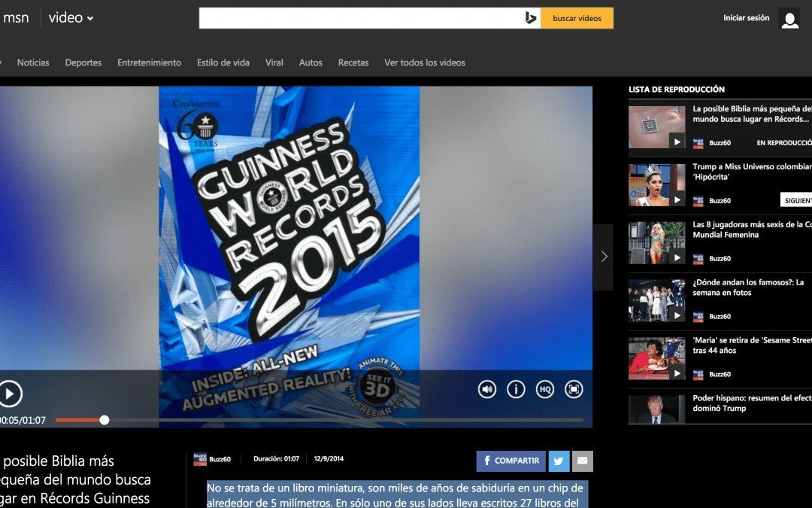Click the Bing search icon
The height and width of the screenshot is (508, 812).
(x=531, y=18)
